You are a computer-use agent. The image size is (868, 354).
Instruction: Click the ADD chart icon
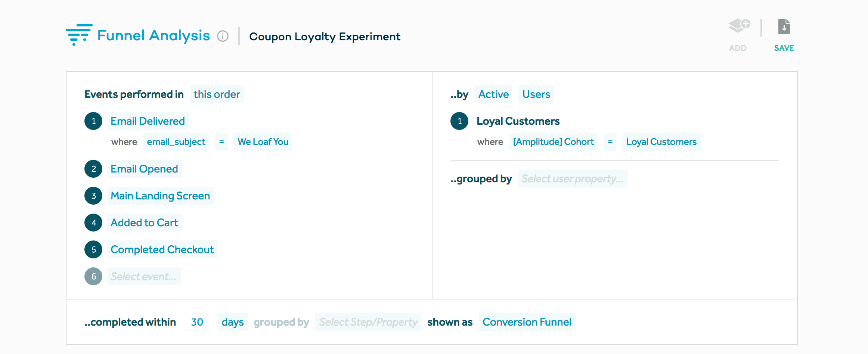(x=738, y=26)
